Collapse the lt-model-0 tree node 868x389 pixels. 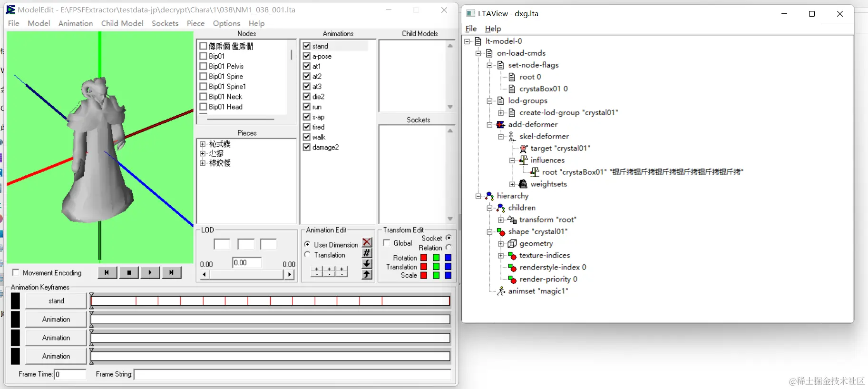[x=467, y=41]
